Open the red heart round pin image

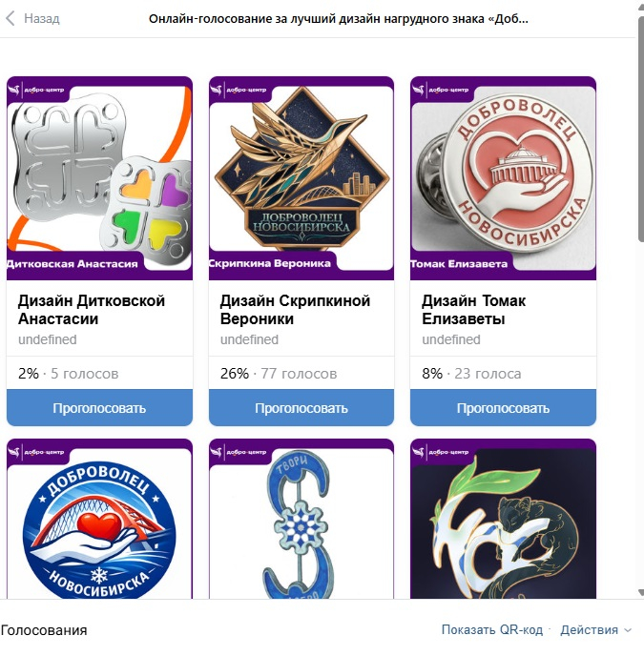tap(504, 178)
